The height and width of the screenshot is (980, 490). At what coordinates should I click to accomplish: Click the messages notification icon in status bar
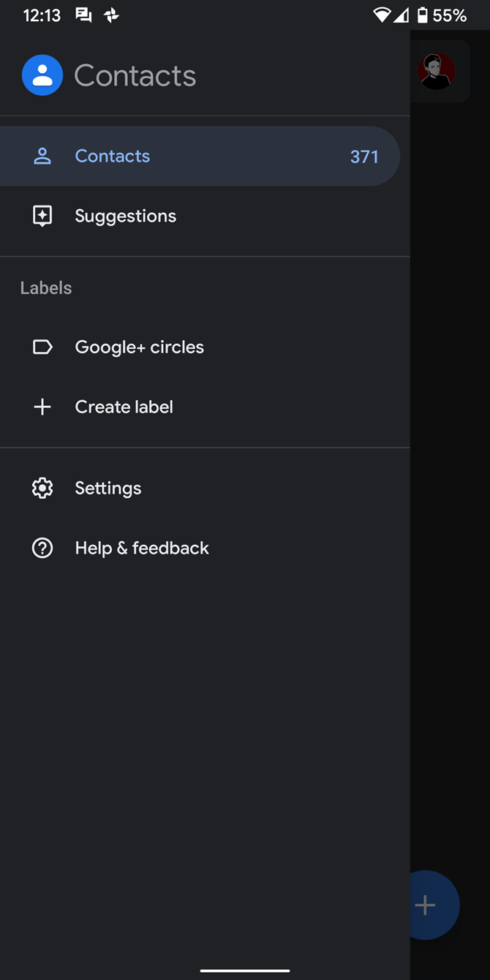83,15
